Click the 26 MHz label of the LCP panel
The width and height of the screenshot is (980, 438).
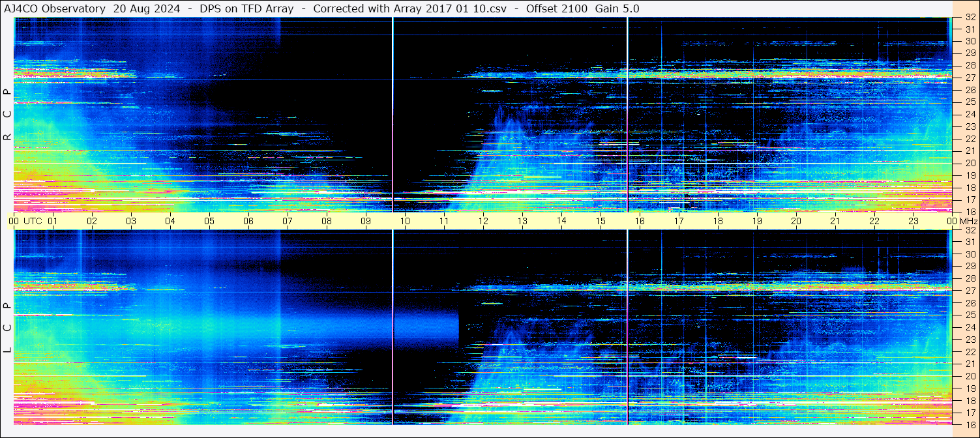pyautogui.click(x=970, y=303)
